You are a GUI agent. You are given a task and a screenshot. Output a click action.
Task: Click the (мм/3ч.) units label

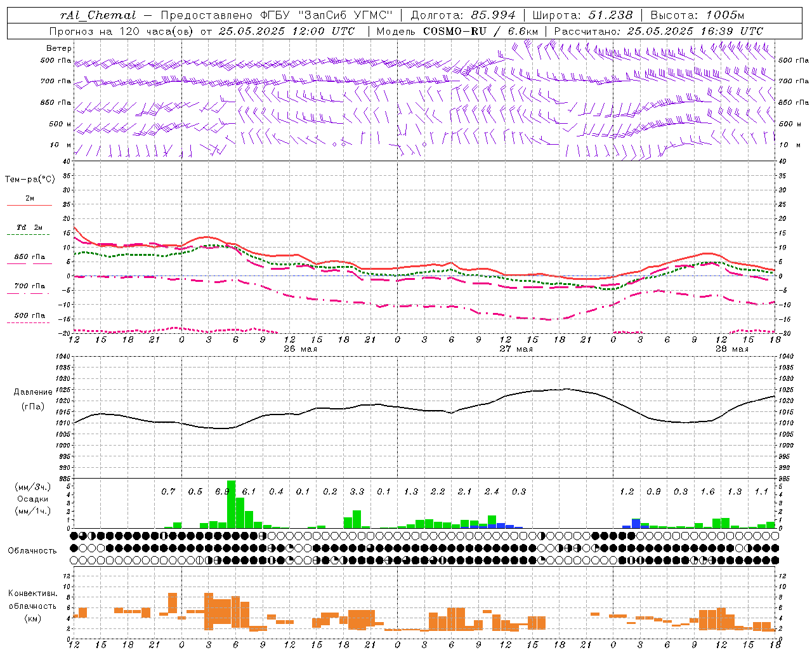pos(32,487)
